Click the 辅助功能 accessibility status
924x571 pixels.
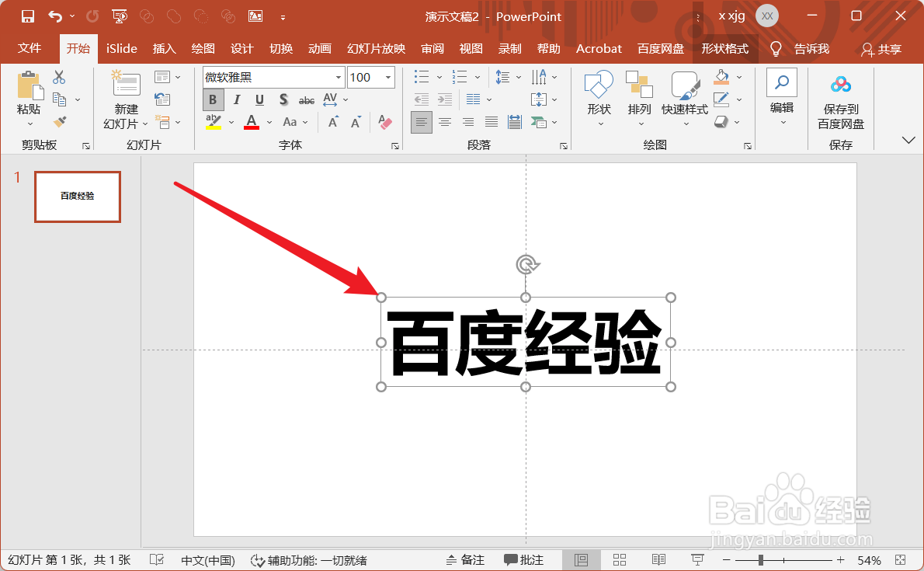click(309, 560)
